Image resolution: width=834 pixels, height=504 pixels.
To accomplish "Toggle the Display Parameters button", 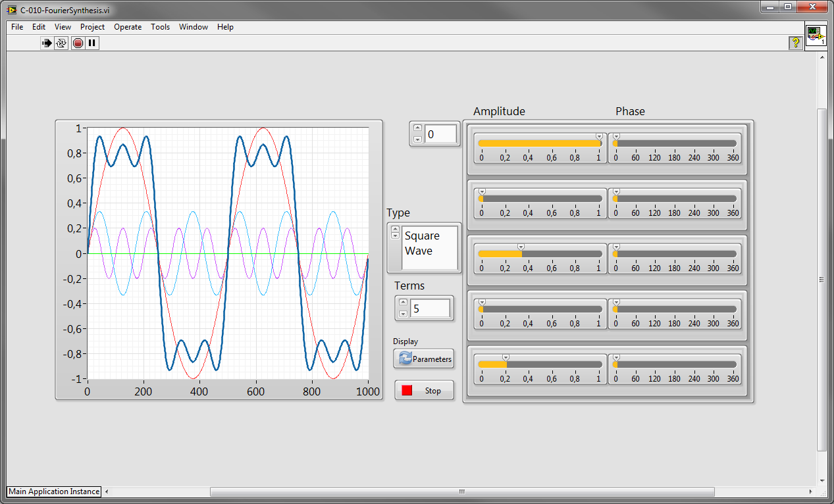I will (424, 359).
